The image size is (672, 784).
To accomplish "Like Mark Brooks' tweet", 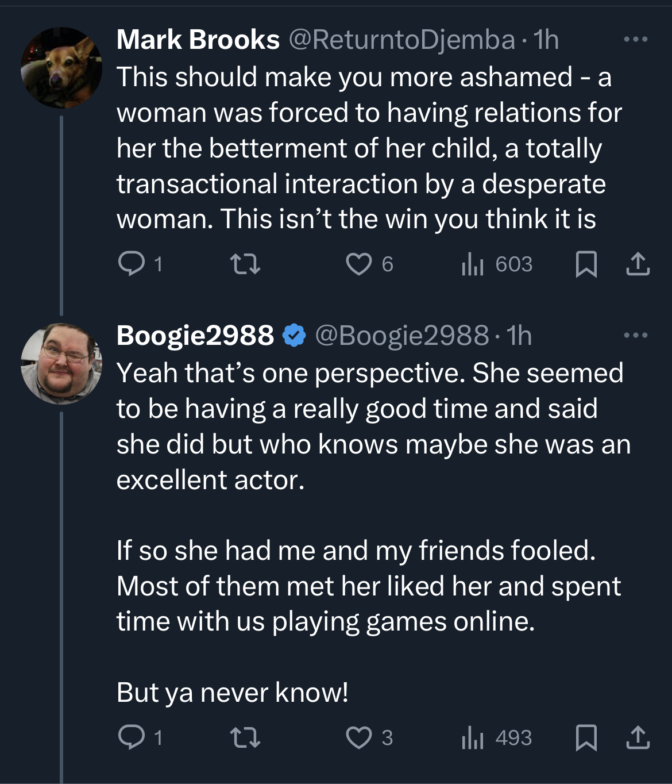I will tap(359, 264).
